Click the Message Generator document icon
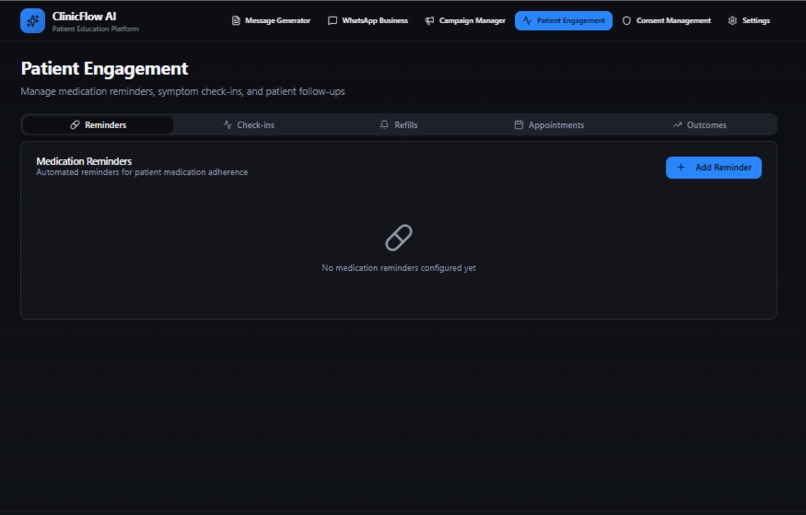Image resolution: width=806 pixels, height=515 pixels. coord(236,21)
